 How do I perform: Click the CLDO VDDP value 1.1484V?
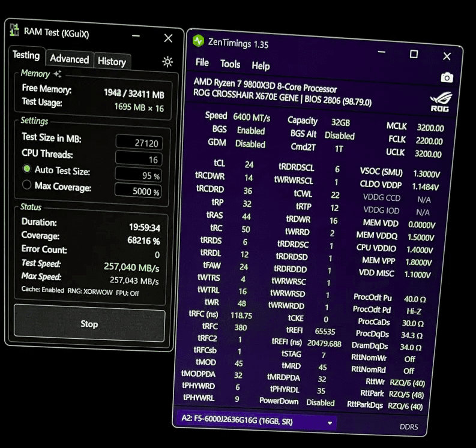pyautogui.click(x=426, y=187)
